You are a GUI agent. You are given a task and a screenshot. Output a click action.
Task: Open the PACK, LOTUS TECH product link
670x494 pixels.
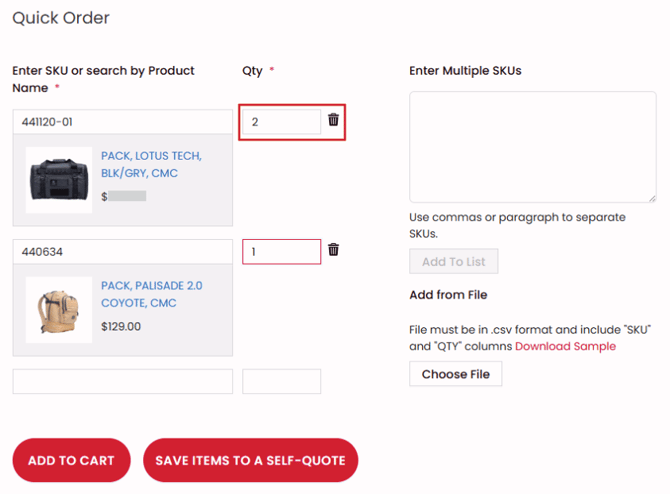click(x=151, y=164)
